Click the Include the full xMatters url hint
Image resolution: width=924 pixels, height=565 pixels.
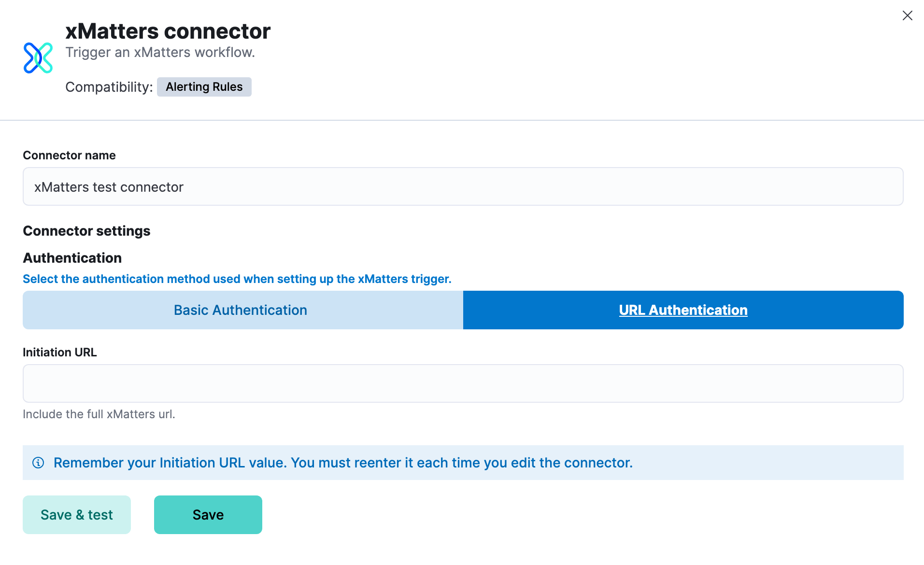[x=99, y=414]
